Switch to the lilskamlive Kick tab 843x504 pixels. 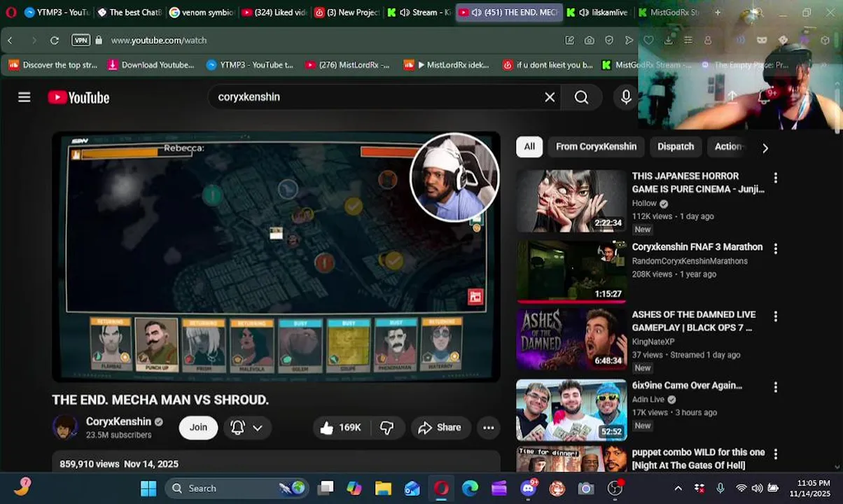click(598, 12)
